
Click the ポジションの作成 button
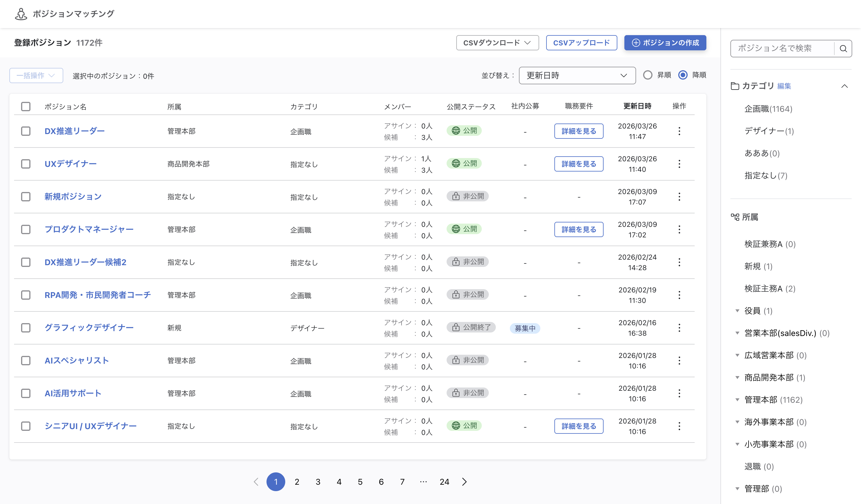[665, 43]
